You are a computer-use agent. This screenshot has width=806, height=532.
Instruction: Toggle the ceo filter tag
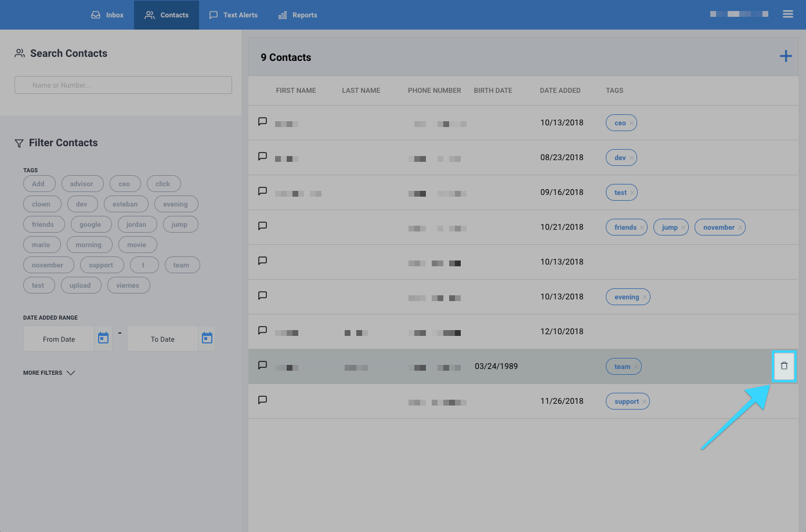tap(125, 184)
